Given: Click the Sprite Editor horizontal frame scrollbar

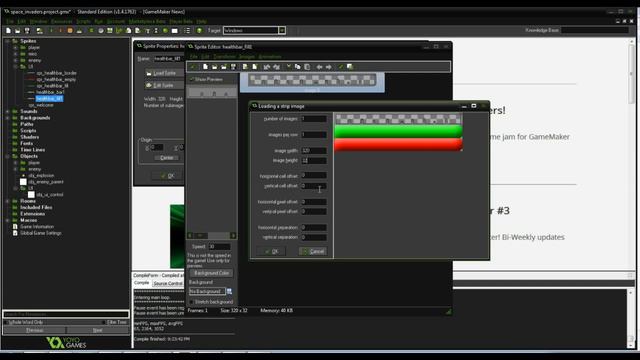Looking at the screenshot, I should point(211,236).
